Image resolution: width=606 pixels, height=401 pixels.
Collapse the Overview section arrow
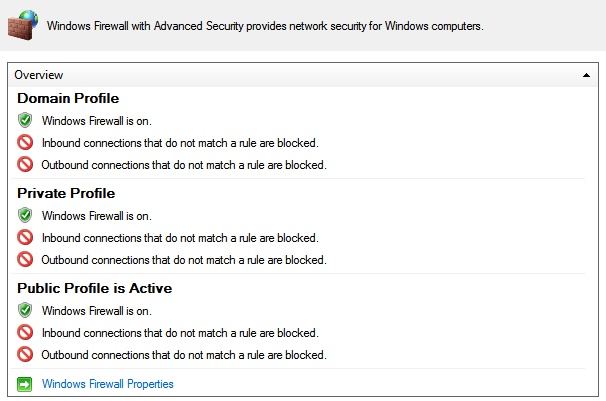[586, 75]
